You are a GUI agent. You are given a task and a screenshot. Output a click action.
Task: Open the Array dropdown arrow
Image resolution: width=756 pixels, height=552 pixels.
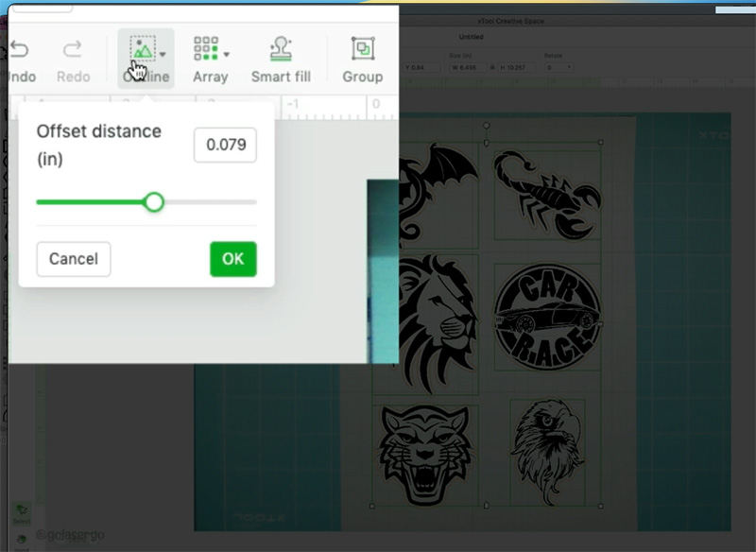pos(227,55)
